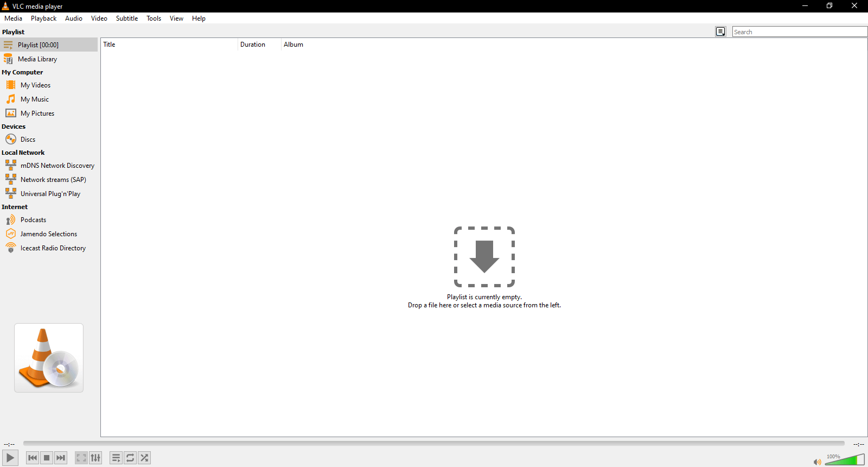Click the Media Library icon
Image resolution: width=868 pixels, height=467 pixels.
pyautogui.click(x=8, y=59)
